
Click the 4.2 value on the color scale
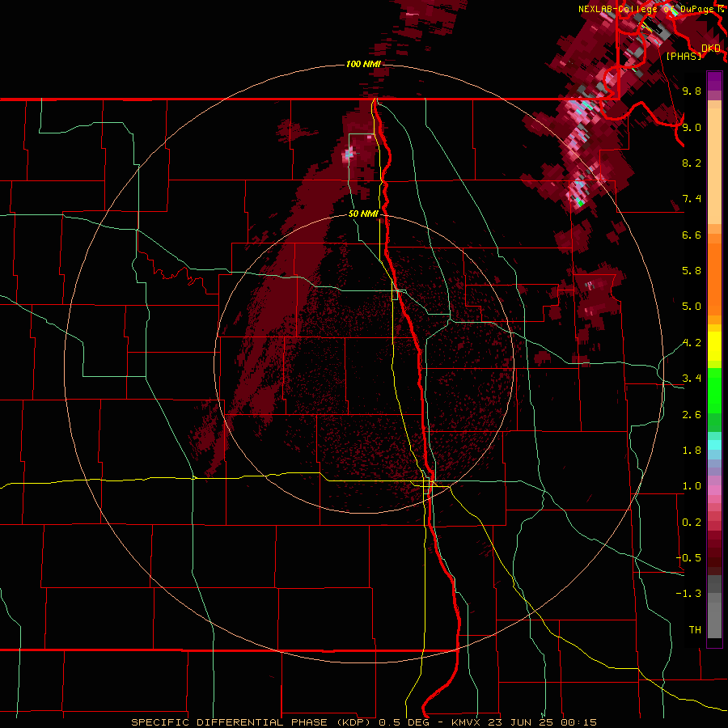tap(692, 343)
